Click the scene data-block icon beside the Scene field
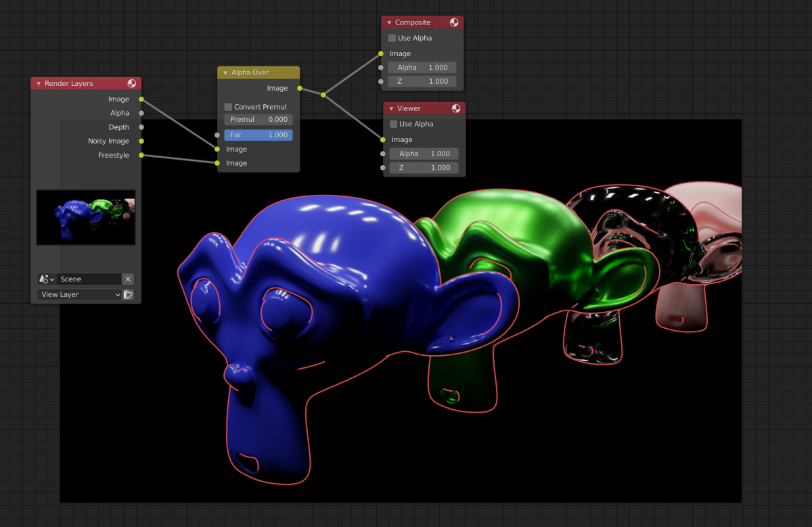This screenshot has height=527, width=812. (45, 279)
